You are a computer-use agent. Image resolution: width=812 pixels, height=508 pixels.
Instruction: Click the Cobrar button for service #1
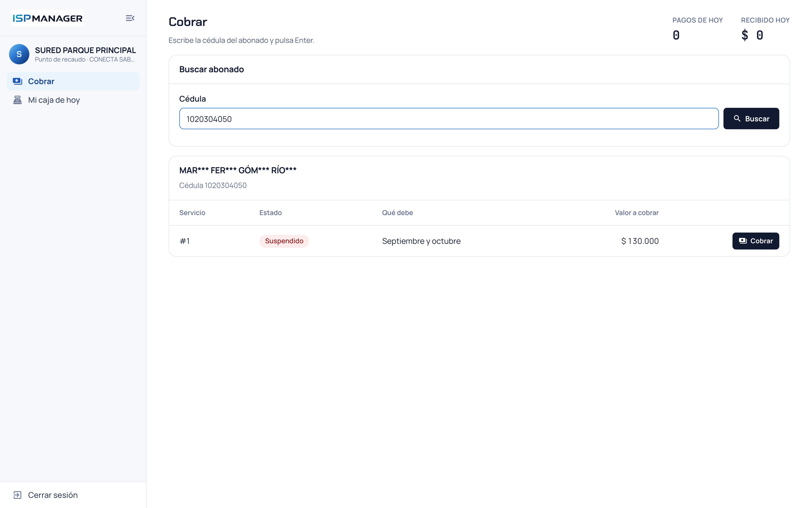coord(756,241)
